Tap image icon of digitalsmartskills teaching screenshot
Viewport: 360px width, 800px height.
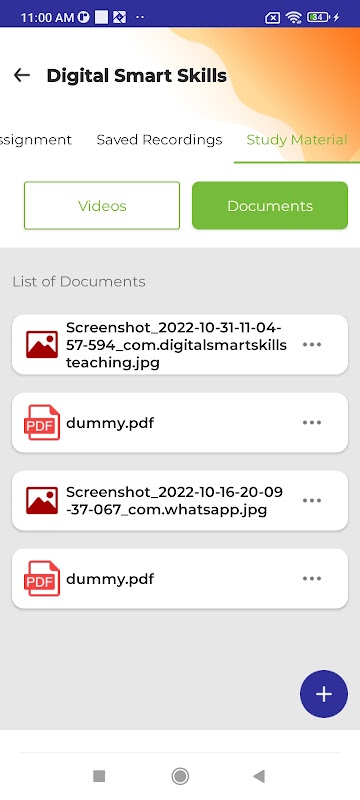click(42, 344)
